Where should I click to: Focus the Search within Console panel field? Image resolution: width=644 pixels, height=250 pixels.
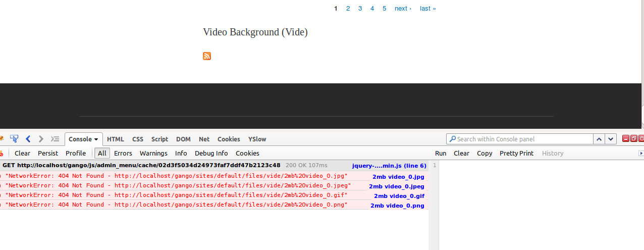(x=520, y=139)
